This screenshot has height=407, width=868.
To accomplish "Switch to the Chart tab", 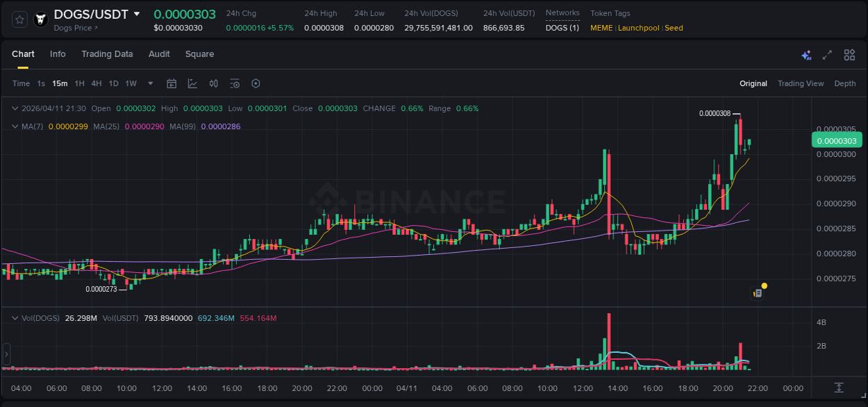I will click(23, 54).
